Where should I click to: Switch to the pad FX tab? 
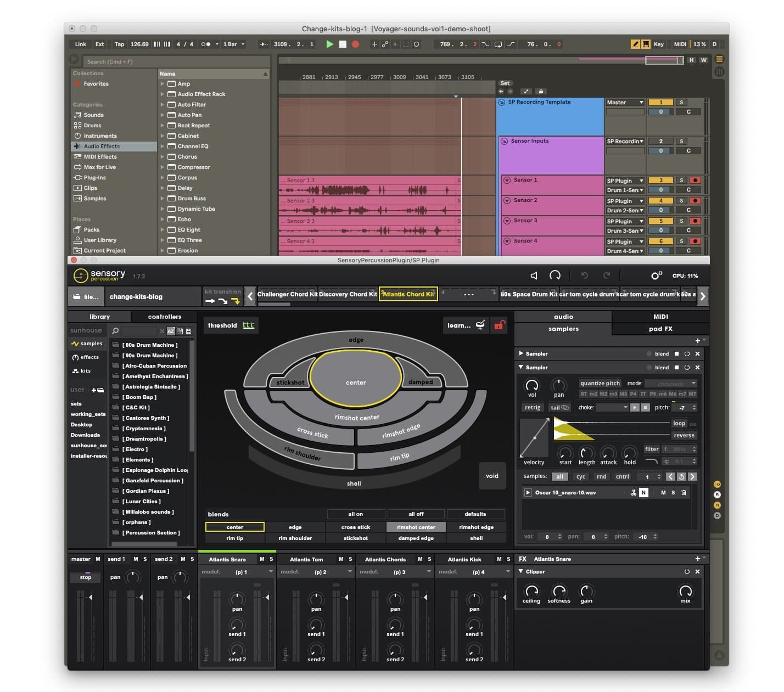pos(660,329)
